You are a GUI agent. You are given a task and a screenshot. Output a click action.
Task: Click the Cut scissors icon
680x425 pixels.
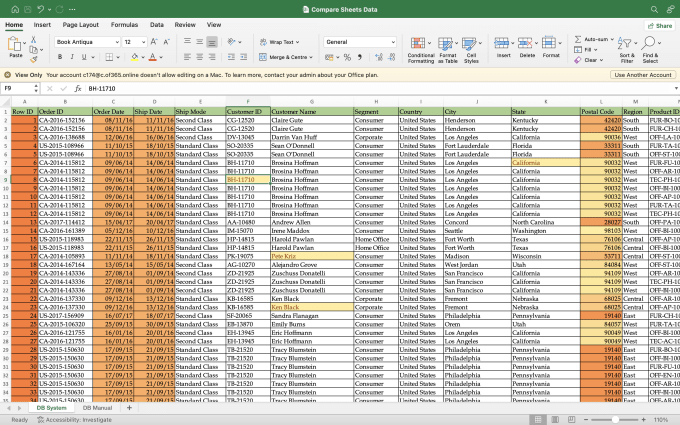tap(33, 39)
